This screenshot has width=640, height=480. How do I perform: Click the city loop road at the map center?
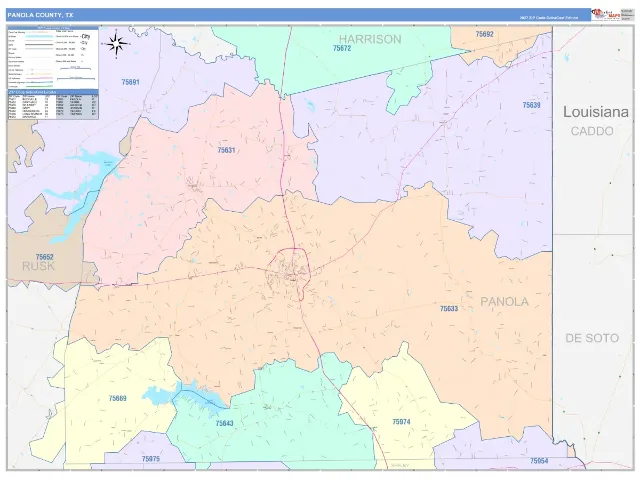[289, 274]
